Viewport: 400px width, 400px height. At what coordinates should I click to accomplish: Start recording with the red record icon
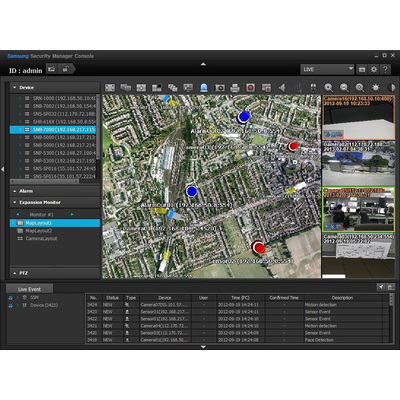pos(250,88)
